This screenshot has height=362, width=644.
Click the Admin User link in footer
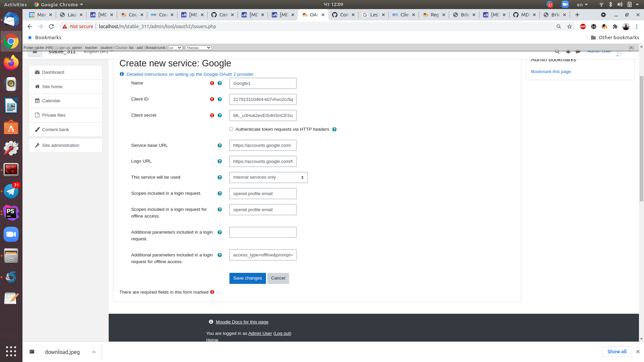(x=260, y=334)
